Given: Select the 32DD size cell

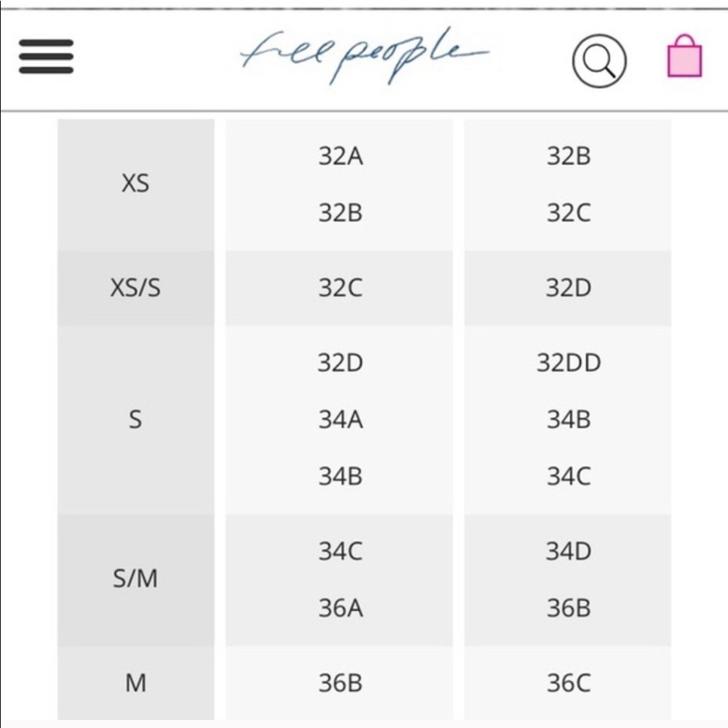Looking at the screenshot, I should [569, 363].
